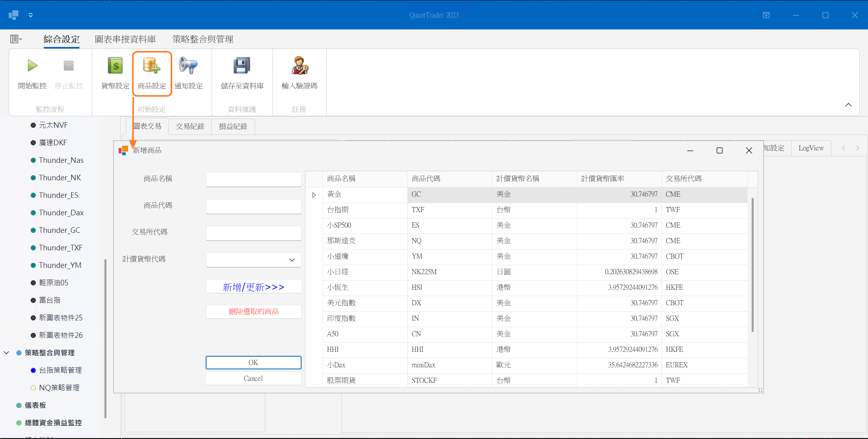Screen dimensions: 868x439
Task: Collapse the ribbon with the up chevron
Action: coord(849,105)
